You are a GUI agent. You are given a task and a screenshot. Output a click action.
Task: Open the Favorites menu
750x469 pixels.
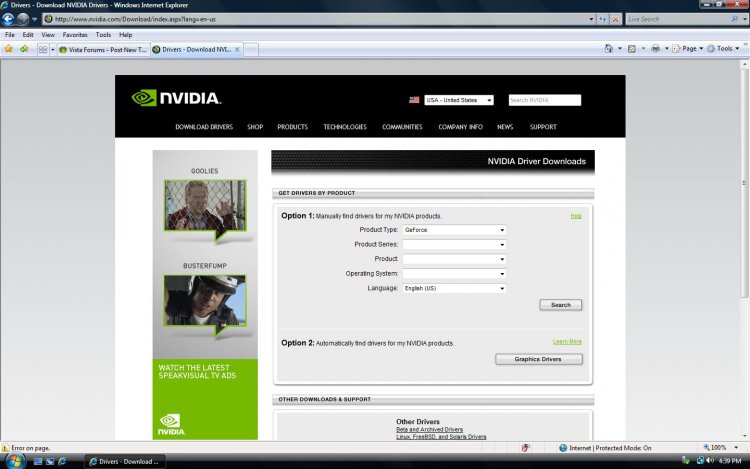[x=75, y=35]
